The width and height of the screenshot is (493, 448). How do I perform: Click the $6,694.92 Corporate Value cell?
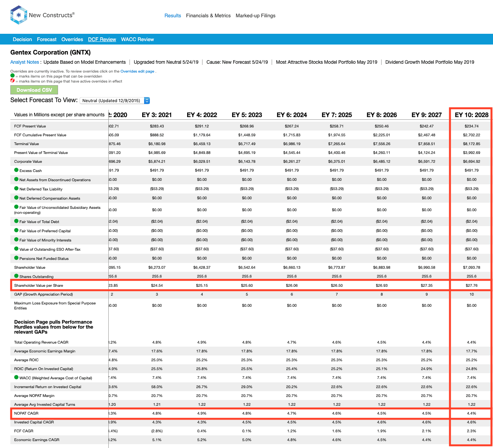point(471,162)
